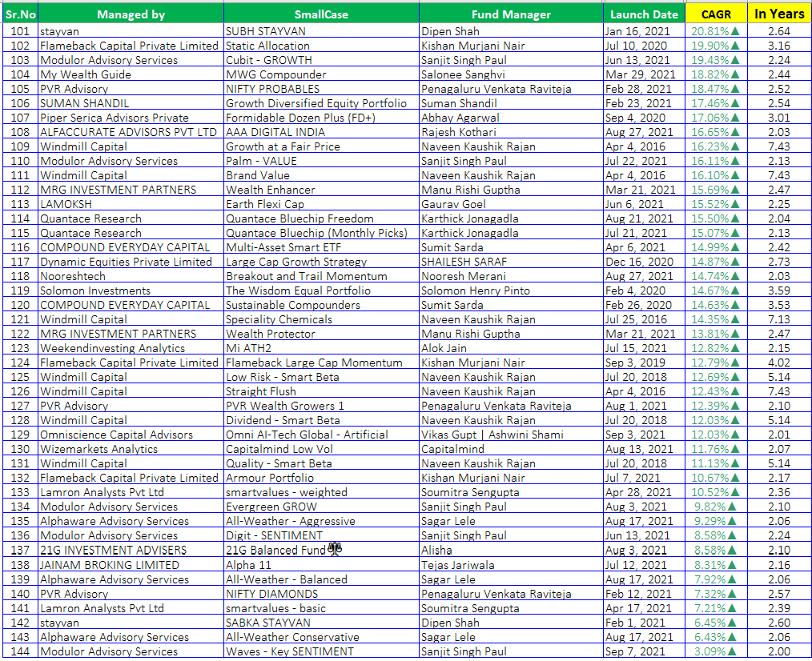Select the 'SHAILESH SARAF' cell

click(511, 262)
